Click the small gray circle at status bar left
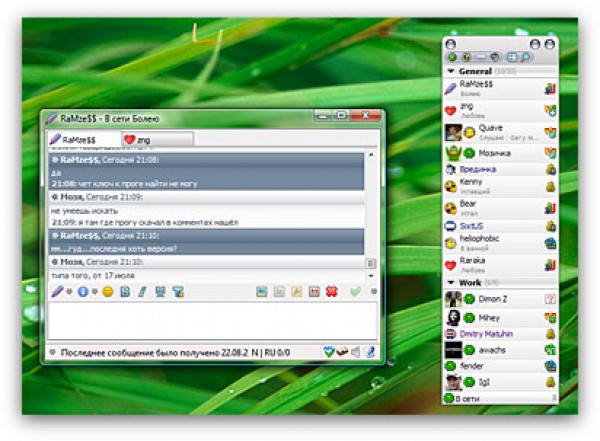Screen dimensions: 600x441 tap(53, 351)
